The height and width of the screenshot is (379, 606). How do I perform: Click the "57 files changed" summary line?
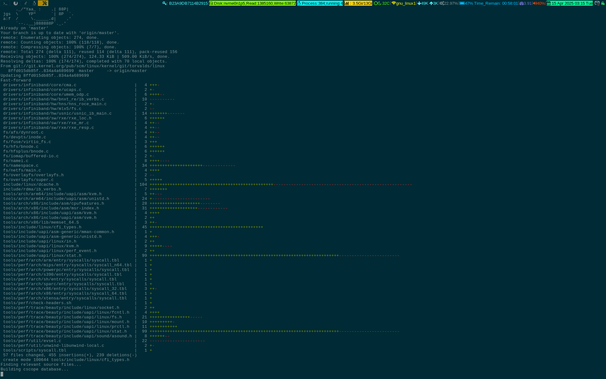[x=70, y=355]
